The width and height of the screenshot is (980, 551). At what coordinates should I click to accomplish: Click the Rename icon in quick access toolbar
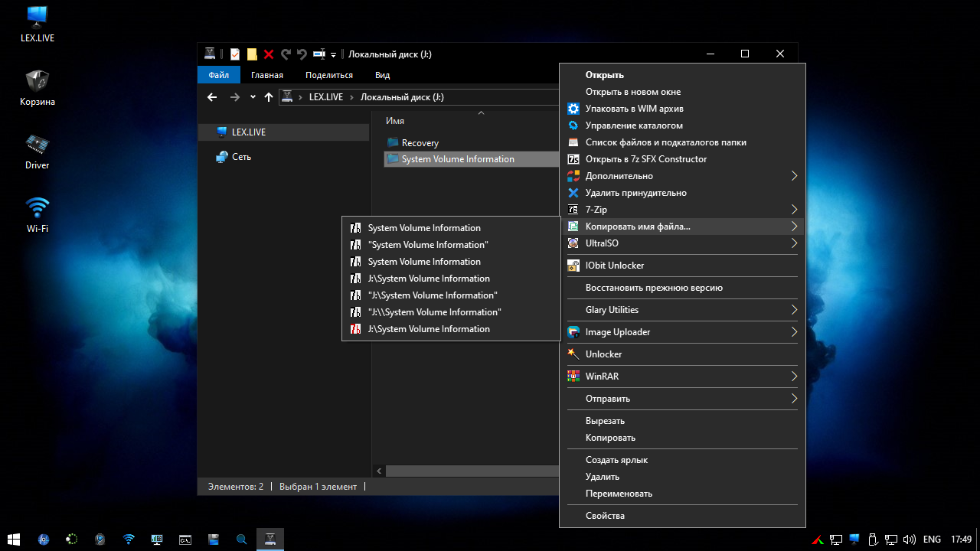(319, 54)
